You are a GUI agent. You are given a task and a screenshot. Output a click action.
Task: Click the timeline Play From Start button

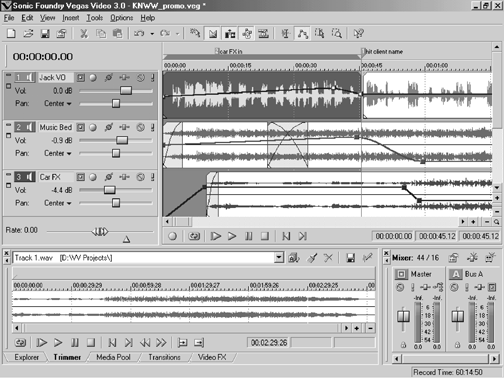(216, 236)
